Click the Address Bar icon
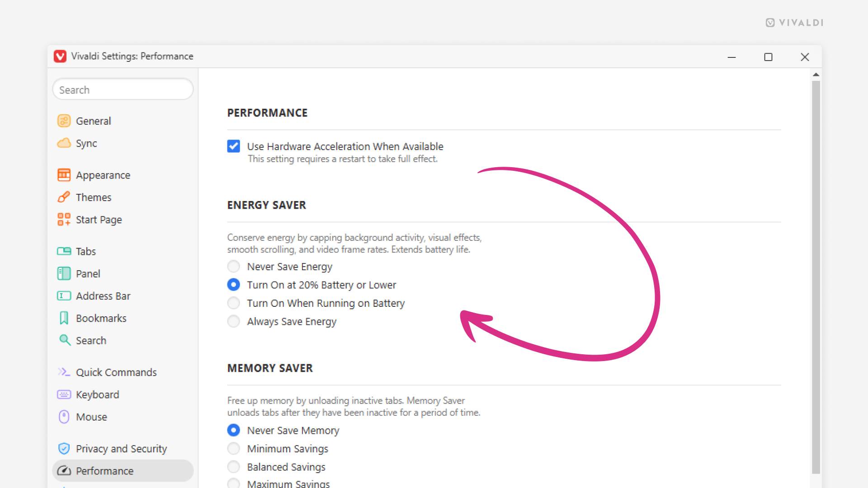The width and height of the screenshot is (868, 488). 64,296
